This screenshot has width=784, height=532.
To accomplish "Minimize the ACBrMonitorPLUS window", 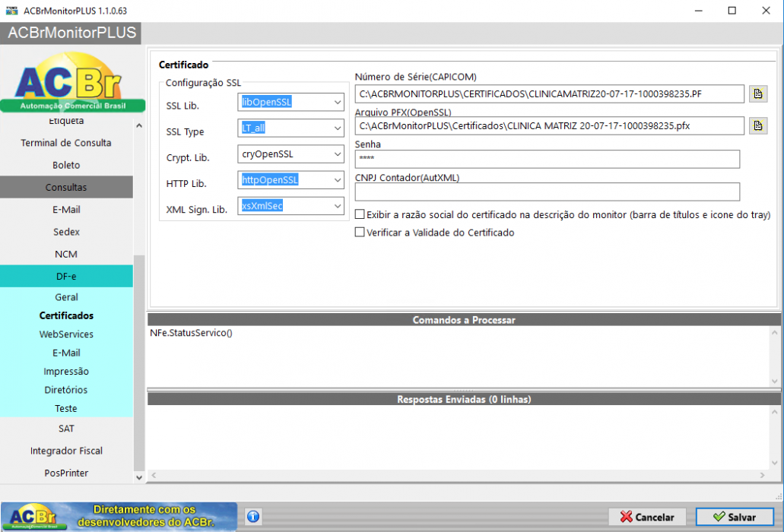I will (699, 11).
